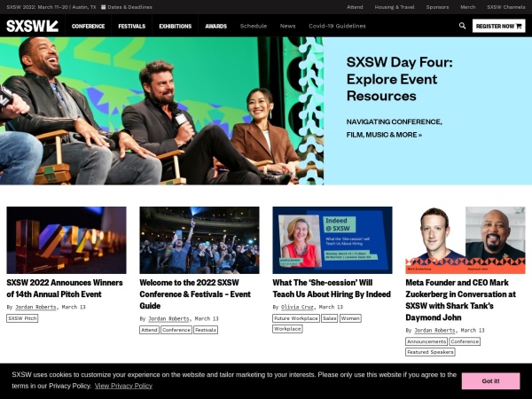Viewport: 532px width, 399px height.
Task: Read SXSW 2022 Announces Winners article
Action: click(x=65, y=288)
